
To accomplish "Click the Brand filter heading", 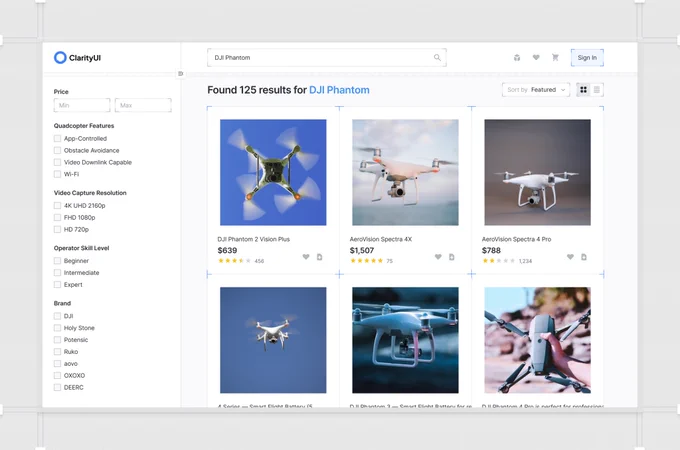I will pos(62,303).
